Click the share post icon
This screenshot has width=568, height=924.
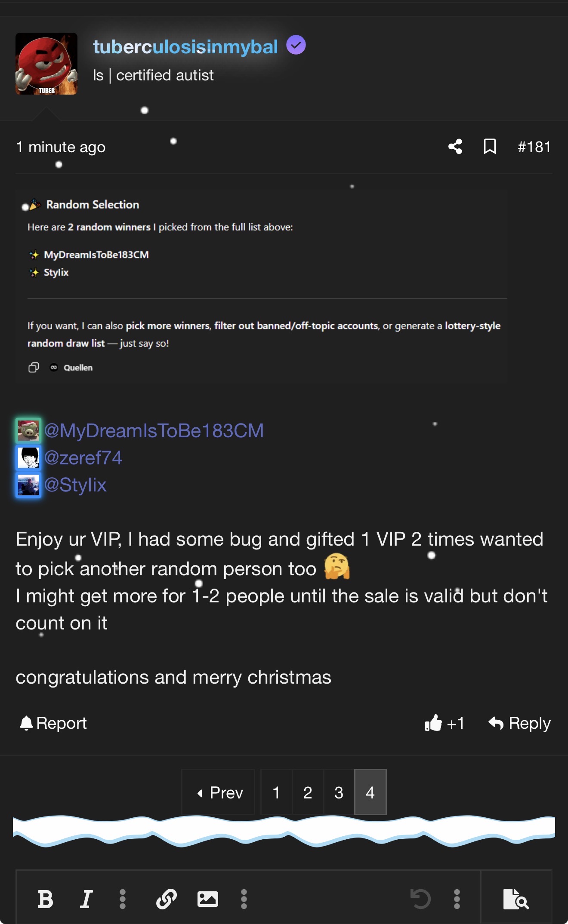[x=455, y=147]
